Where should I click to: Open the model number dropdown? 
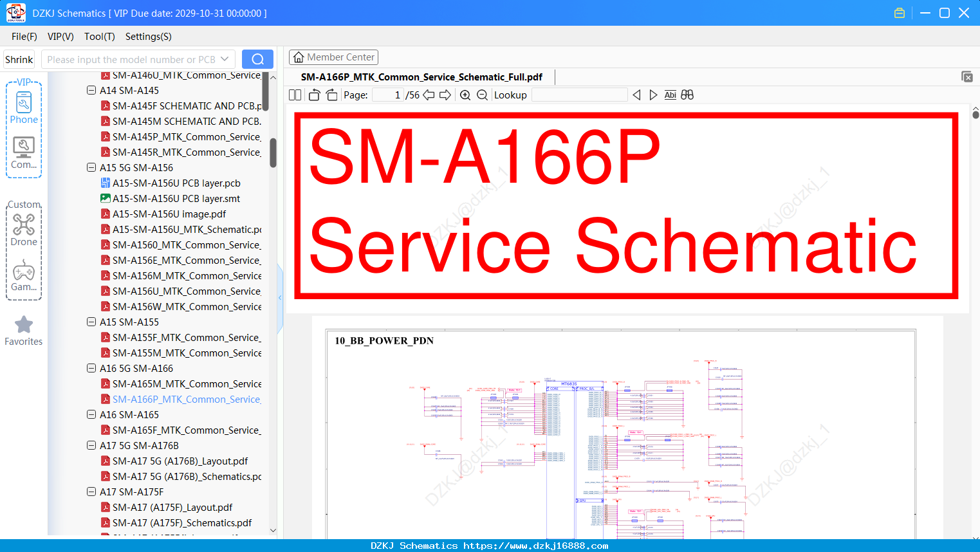(225, 59)
